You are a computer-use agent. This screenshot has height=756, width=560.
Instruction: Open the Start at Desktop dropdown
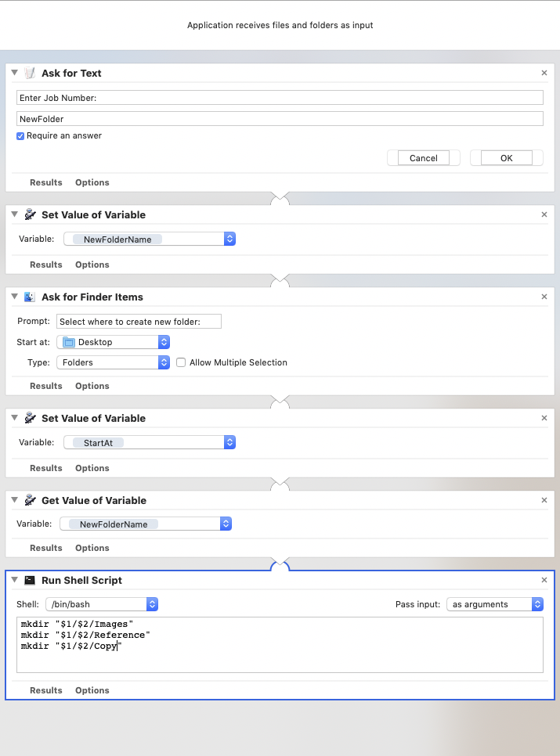tap(114, 342)
